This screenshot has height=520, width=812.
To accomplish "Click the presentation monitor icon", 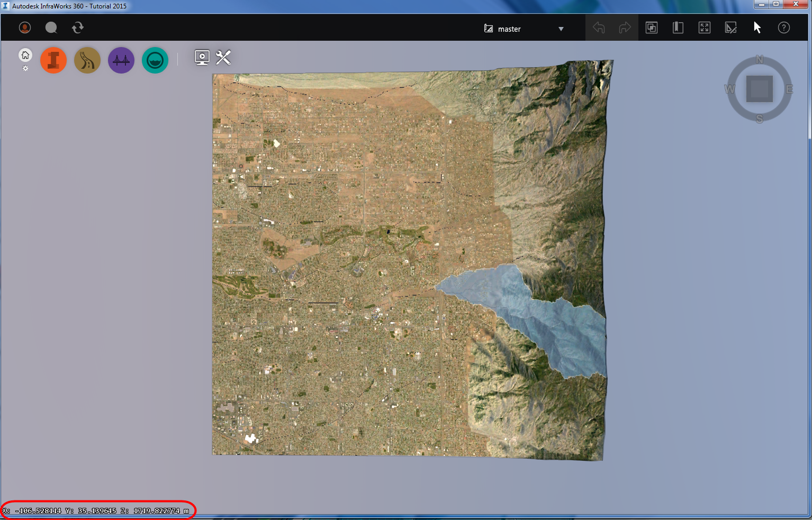I will point(202,57).
